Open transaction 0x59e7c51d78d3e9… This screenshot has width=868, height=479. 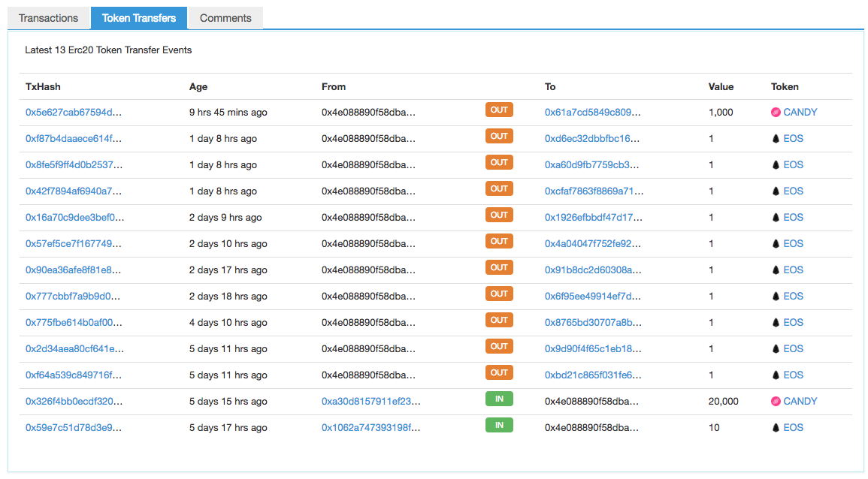click(x=74, y=427)
